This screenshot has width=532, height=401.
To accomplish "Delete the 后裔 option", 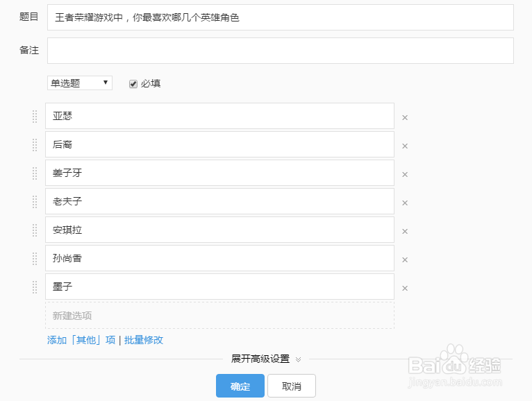I will tap(405, 146).
